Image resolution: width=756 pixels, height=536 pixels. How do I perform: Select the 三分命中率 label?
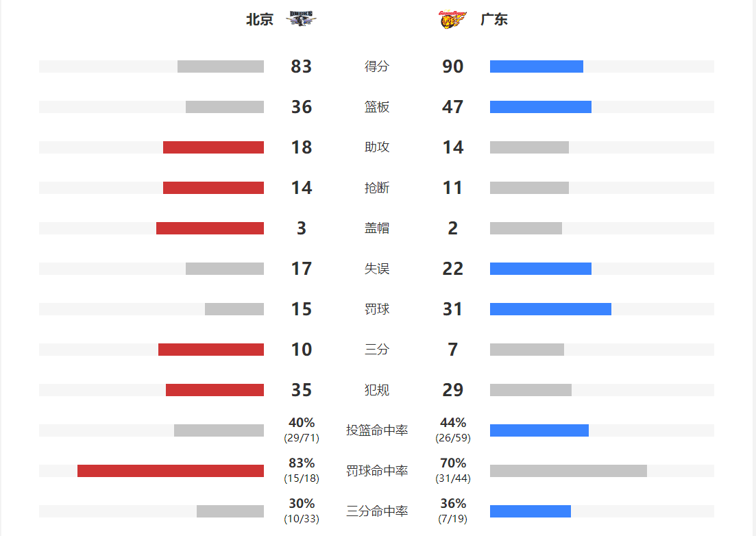click(377, 511)
